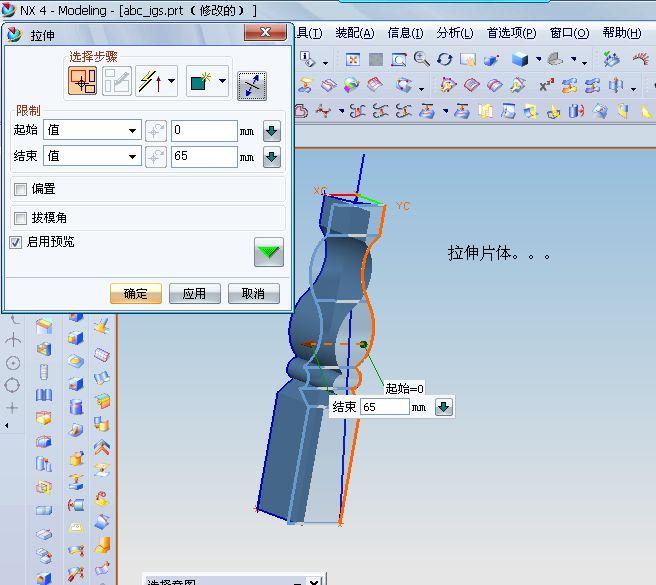Screen dimensions: 656x585
Task: Open the 起始 limit type dropdown
Action: 92,130
